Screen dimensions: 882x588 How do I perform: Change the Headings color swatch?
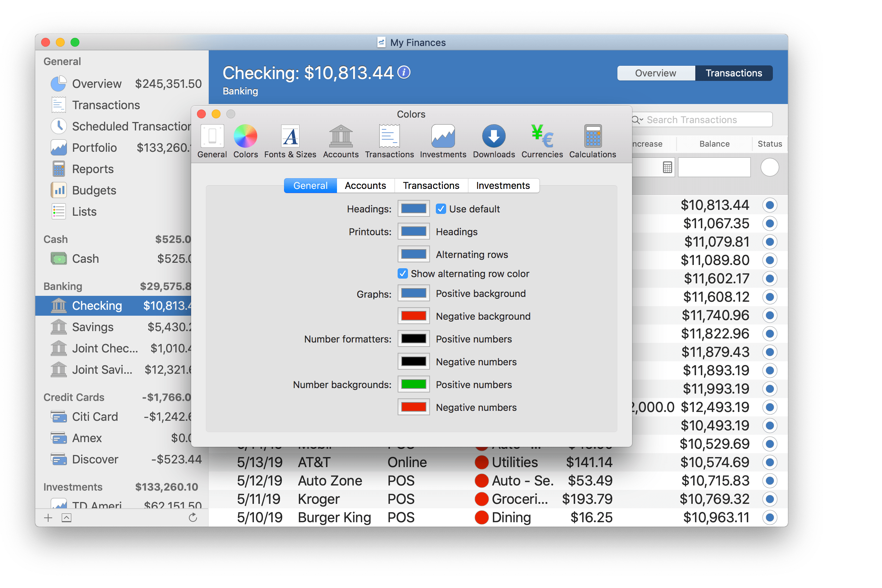click(414, 209)
